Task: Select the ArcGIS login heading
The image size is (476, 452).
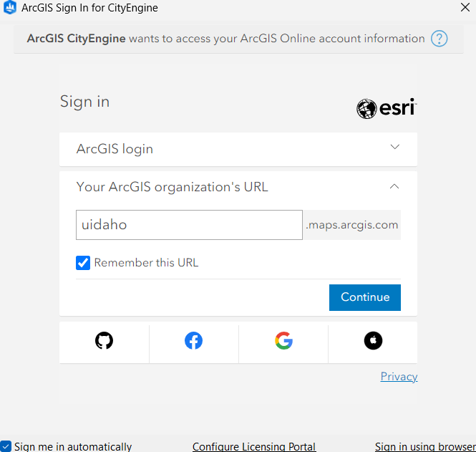Action: (x=115, y=149)
